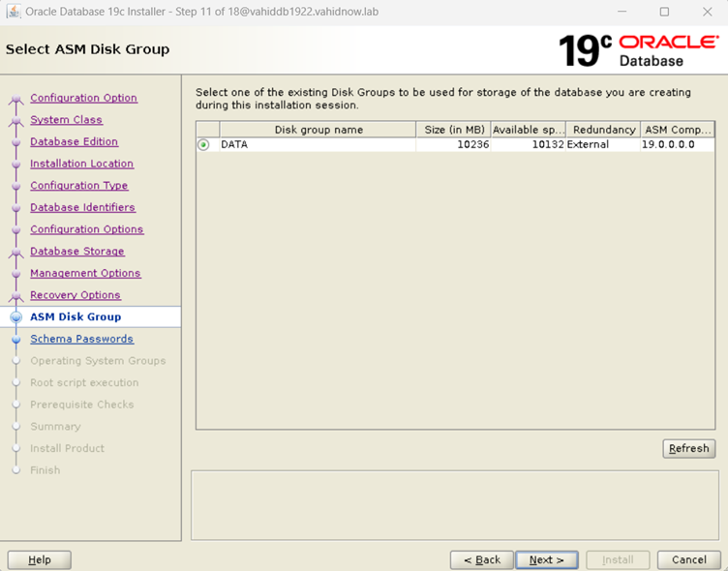Click the ASM Compatibility column header
728x571 pixels.
pyautogui.click(x=678, y=130)
